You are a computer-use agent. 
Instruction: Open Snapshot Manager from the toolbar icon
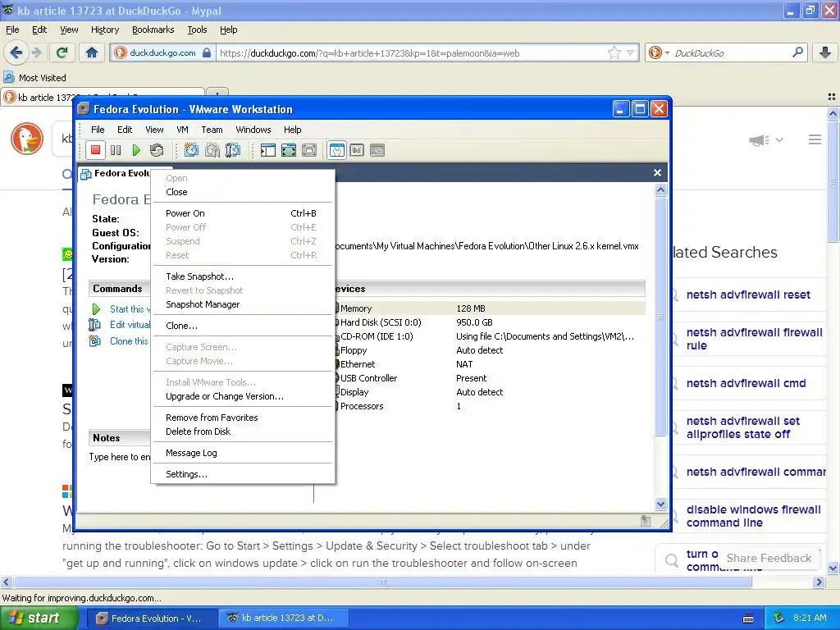232,151
